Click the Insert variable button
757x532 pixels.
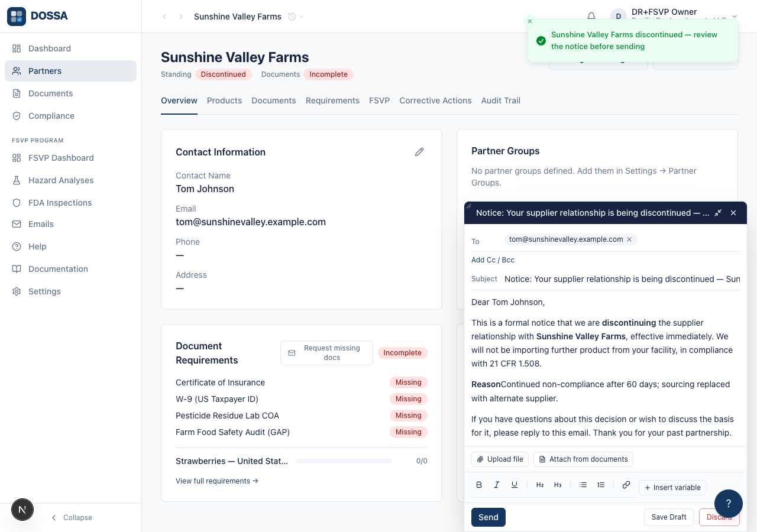(x=672, y=488)
